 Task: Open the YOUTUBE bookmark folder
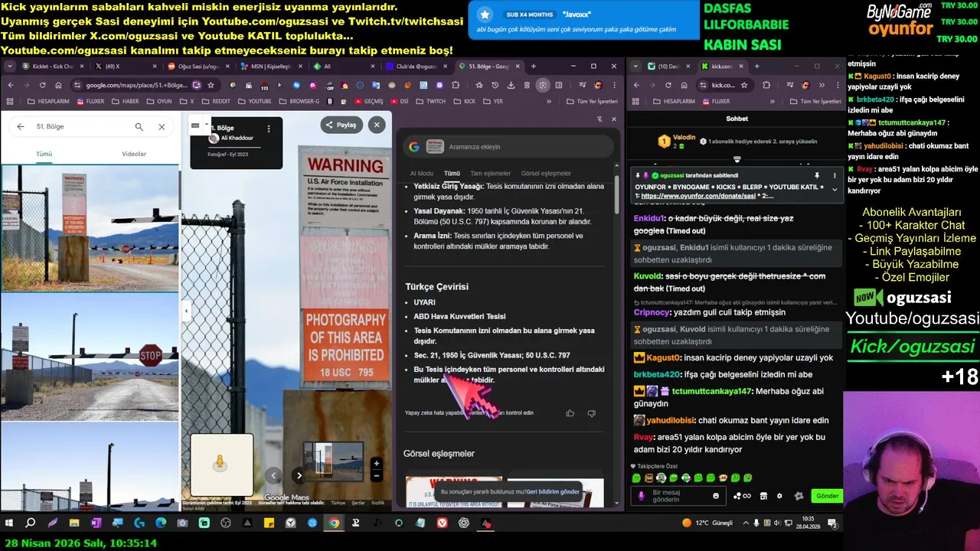point(255,101)
